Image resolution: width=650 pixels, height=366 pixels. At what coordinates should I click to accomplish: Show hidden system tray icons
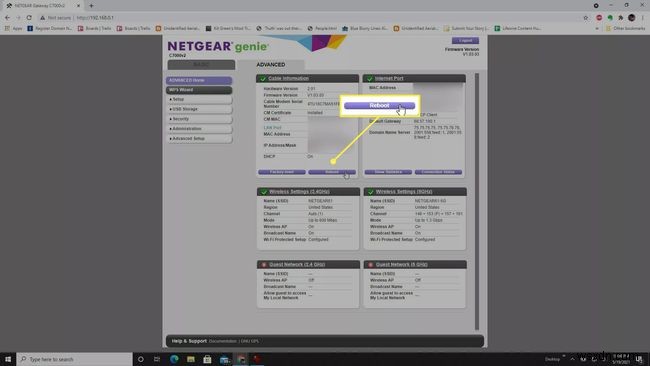(x=572, y=359)
